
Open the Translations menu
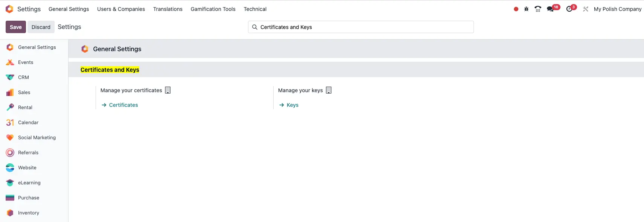(x=167, y=9)
